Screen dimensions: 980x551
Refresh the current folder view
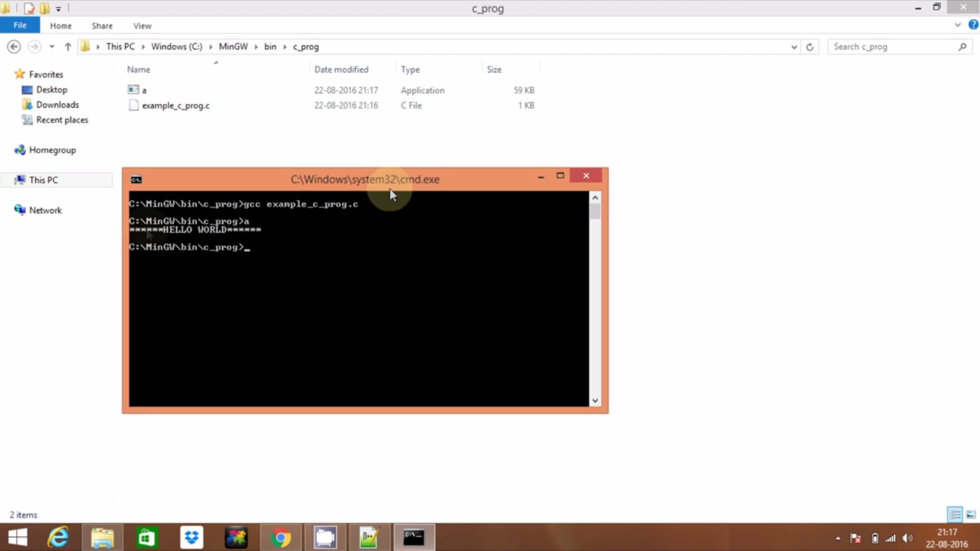coord(810,46)
